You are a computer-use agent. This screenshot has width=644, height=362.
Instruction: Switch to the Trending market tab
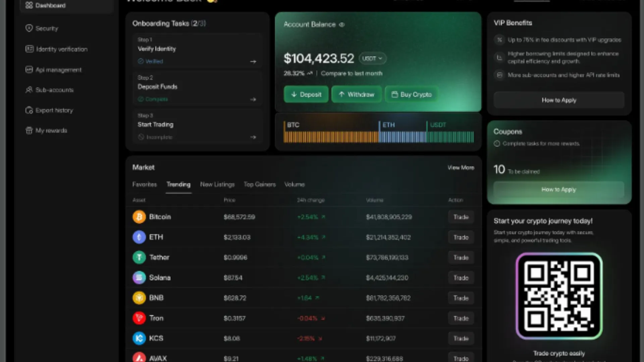(x=178, y=184)
